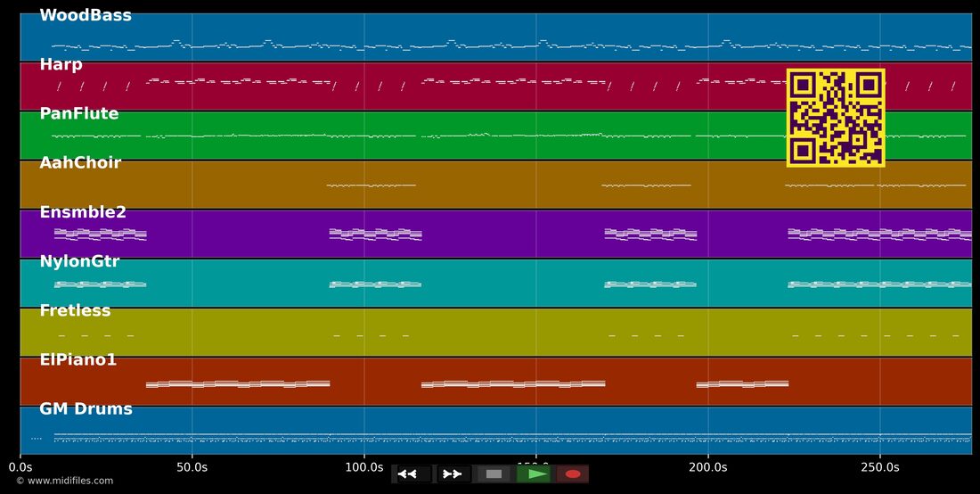Click the 200.0s time axis label

pos(708,467)
